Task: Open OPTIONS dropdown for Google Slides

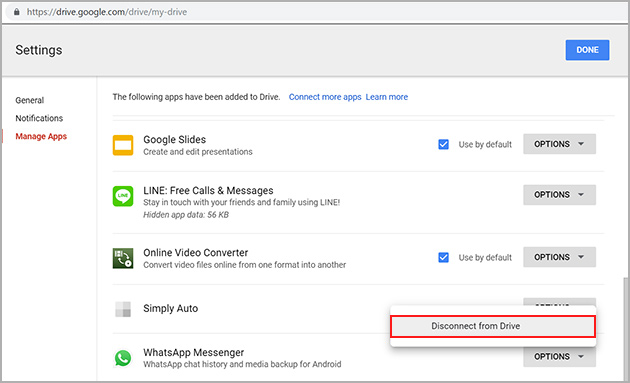Action: pos(559,144)
